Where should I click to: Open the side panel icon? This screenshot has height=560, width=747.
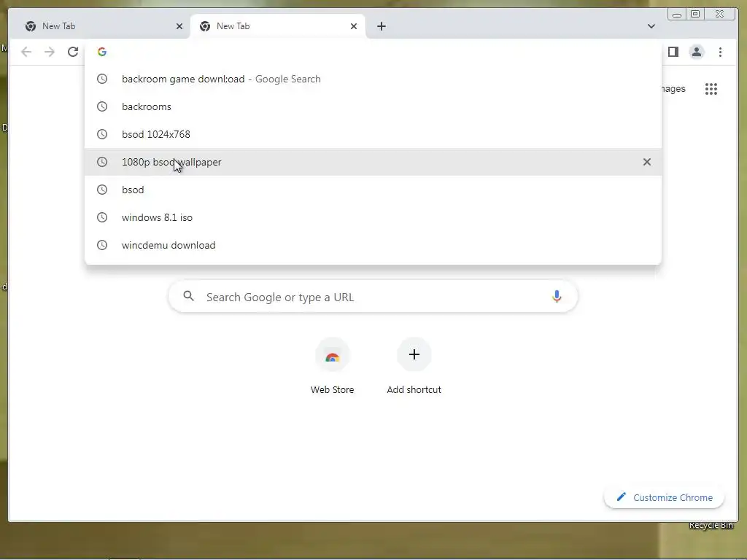673,52
